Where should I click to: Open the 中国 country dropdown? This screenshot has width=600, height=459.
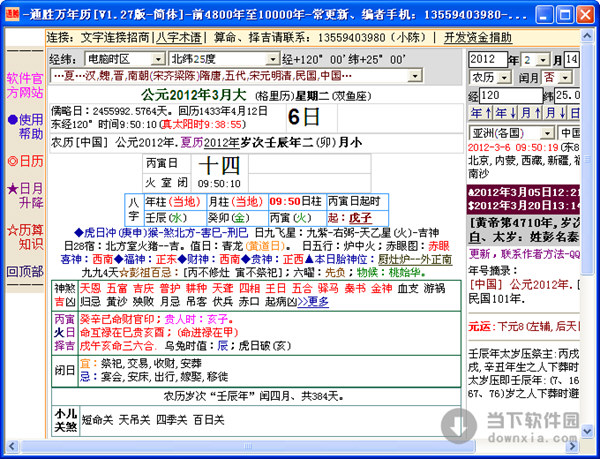pos(570,133)
